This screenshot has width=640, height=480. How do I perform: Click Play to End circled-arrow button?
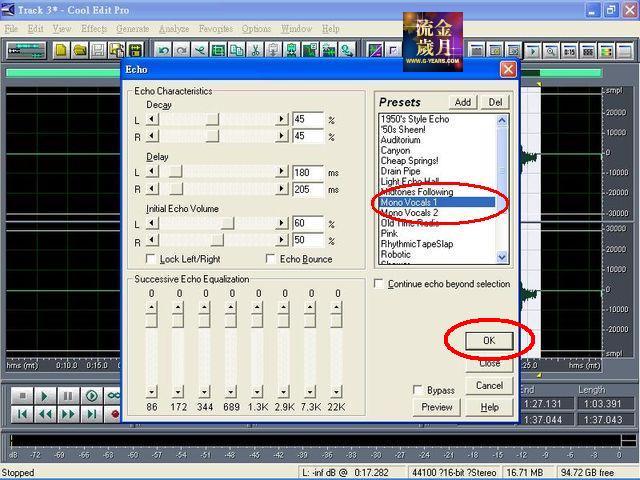(91, 396)
